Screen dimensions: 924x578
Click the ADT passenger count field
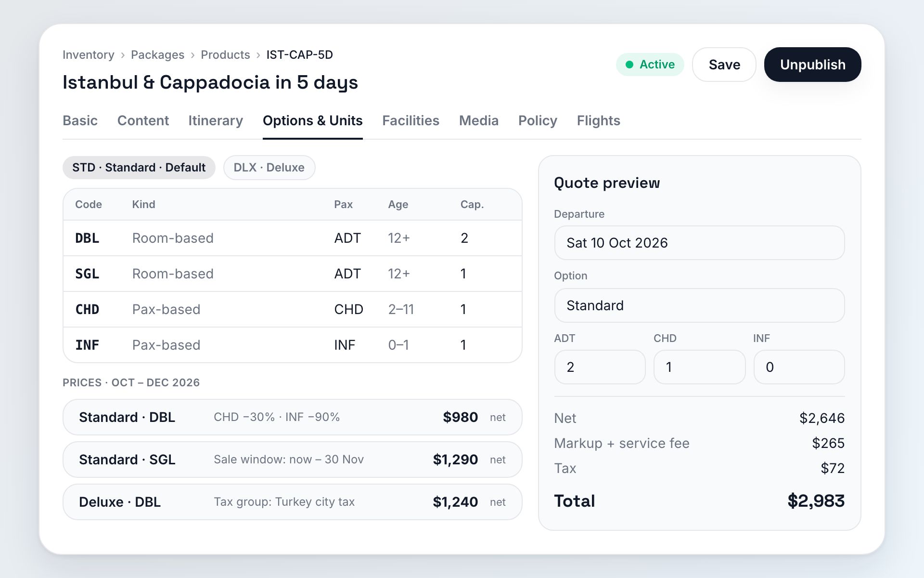point(600,367)
